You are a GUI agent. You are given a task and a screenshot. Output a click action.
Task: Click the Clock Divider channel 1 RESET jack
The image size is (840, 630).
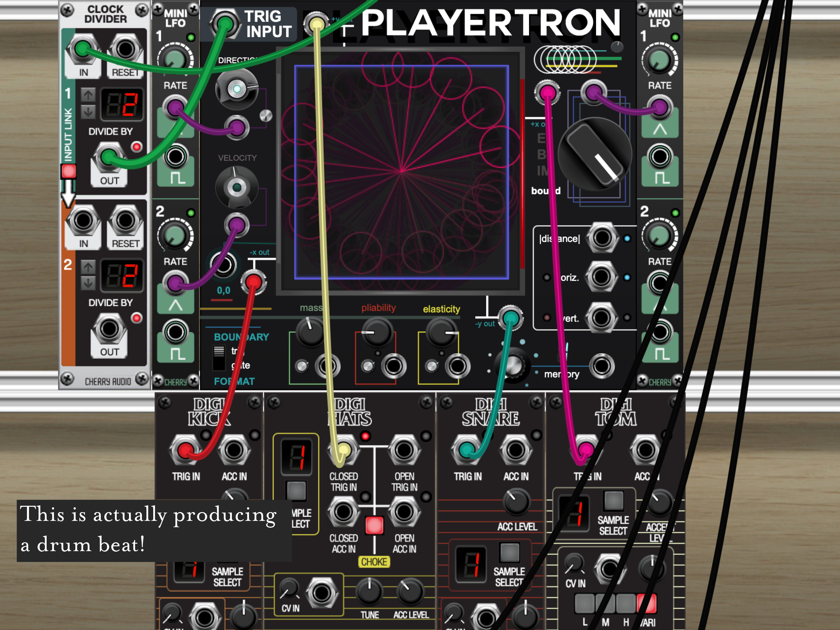125,49
